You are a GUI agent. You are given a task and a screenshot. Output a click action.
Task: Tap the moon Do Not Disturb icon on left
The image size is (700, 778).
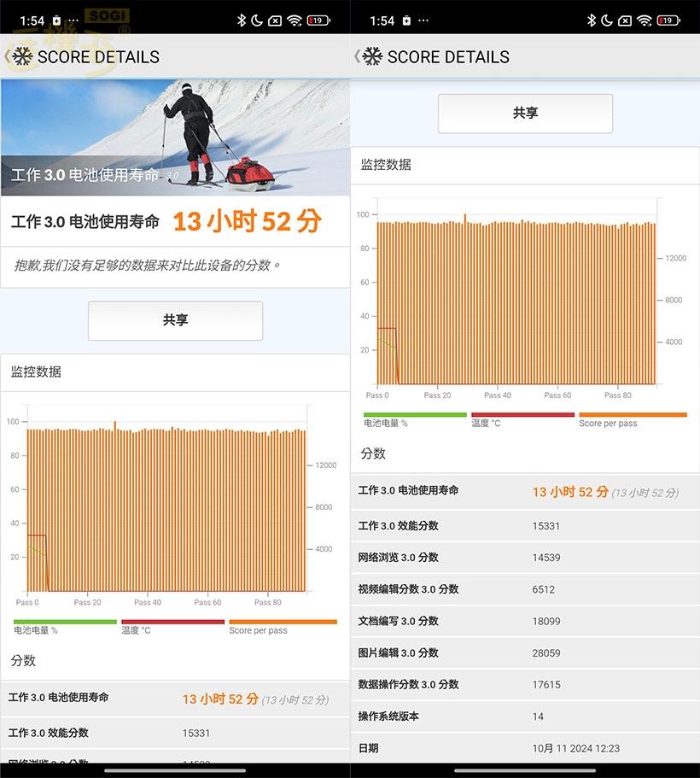pos(257,20)
